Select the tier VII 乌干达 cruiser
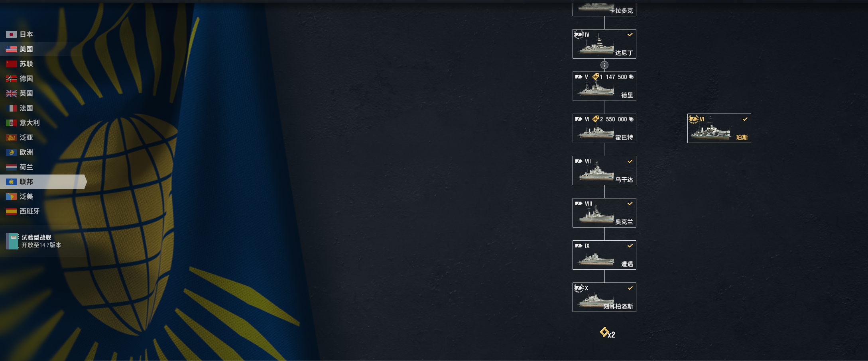 click(604, 171)
